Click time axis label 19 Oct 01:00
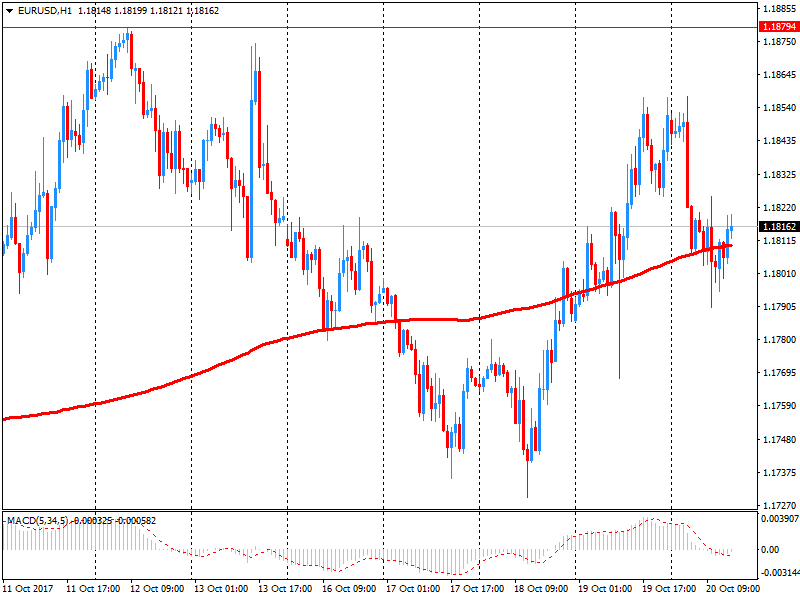Image resolution: width=800 pixels, height=600 pixels. pyautogui.click(x=605, y=589)
